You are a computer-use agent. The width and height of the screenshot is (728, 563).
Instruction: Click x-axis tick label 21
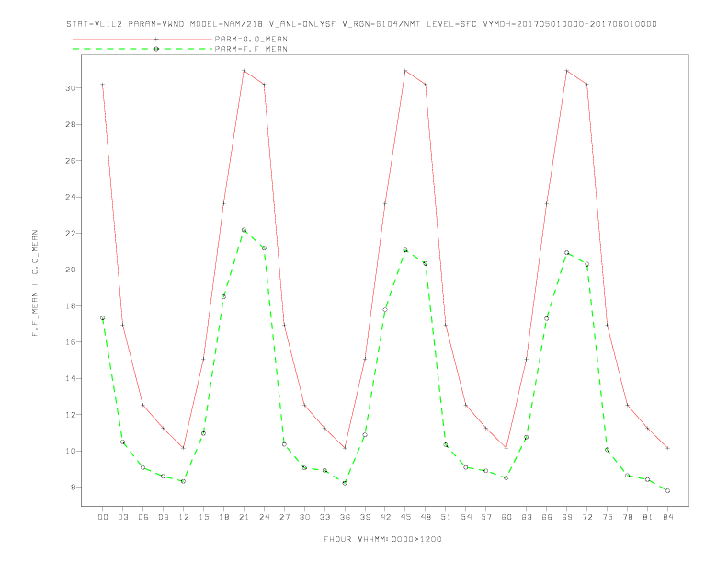click(244, 517)
